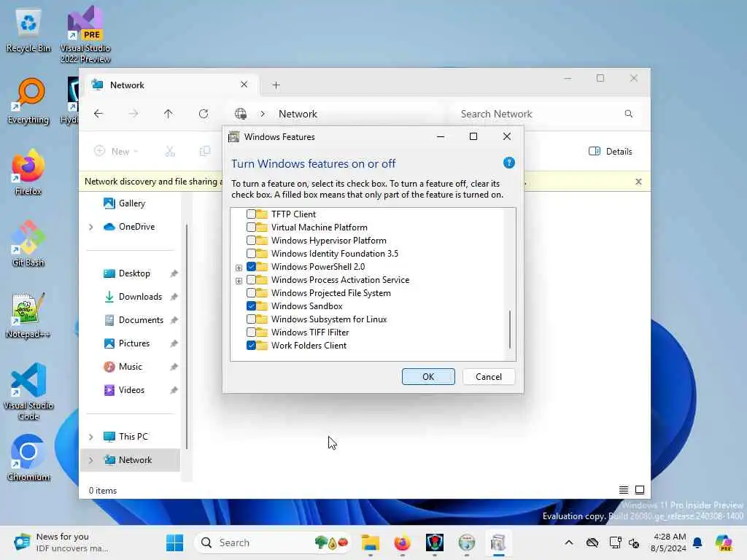
Task: Uncheck the Windows Sandbox feature
Action: pyautogui.click(x=251, y=306)
